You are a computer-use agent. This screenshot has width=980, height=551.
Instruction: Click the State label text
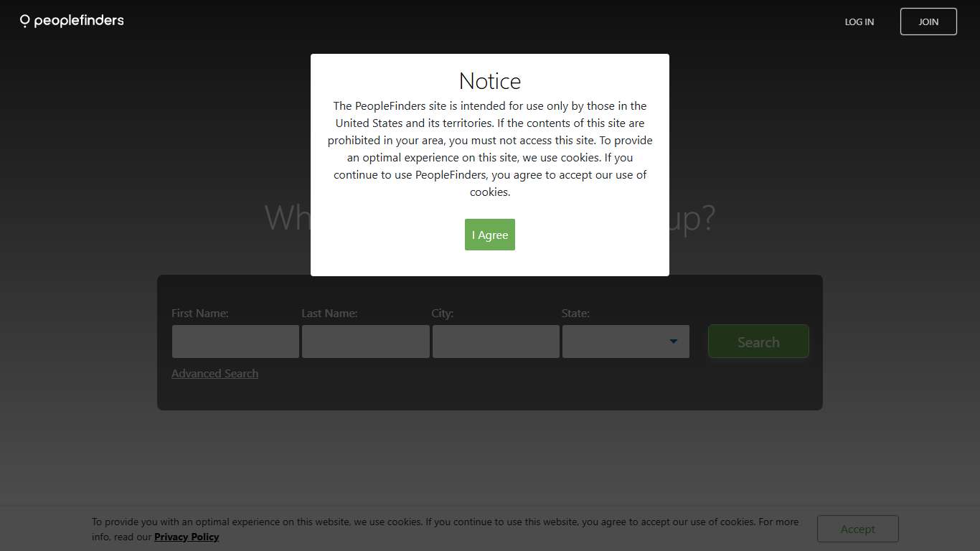575,313
